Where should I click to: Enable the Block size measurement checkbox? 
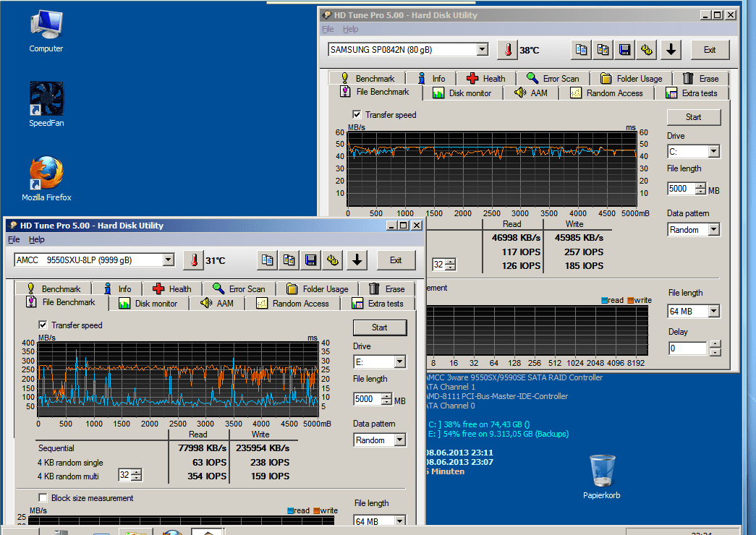pyautogui.click(x=43, y=498)
